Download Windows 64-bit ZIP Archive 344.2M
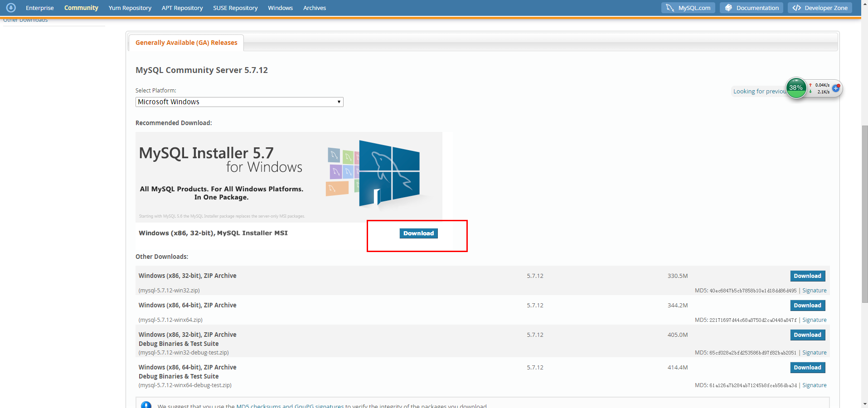This screenshot has height=408, width=868. [807, 306]
